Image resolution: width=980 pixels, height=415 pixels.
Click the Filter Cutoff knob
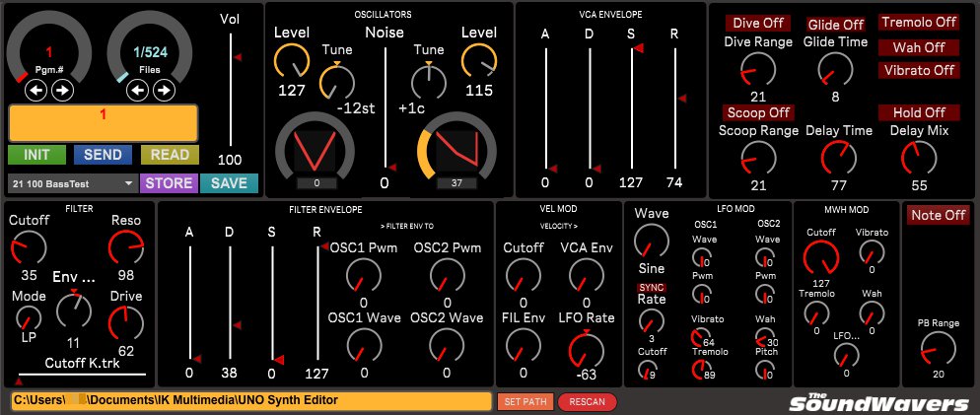tap(28, 249)
